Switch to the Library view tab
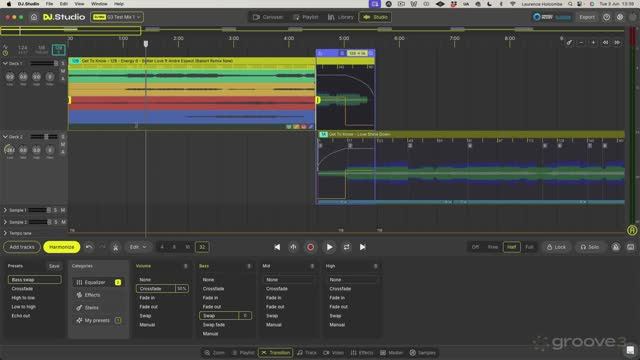The height and width of the screenshot is (360, 640). pos(340,17)
